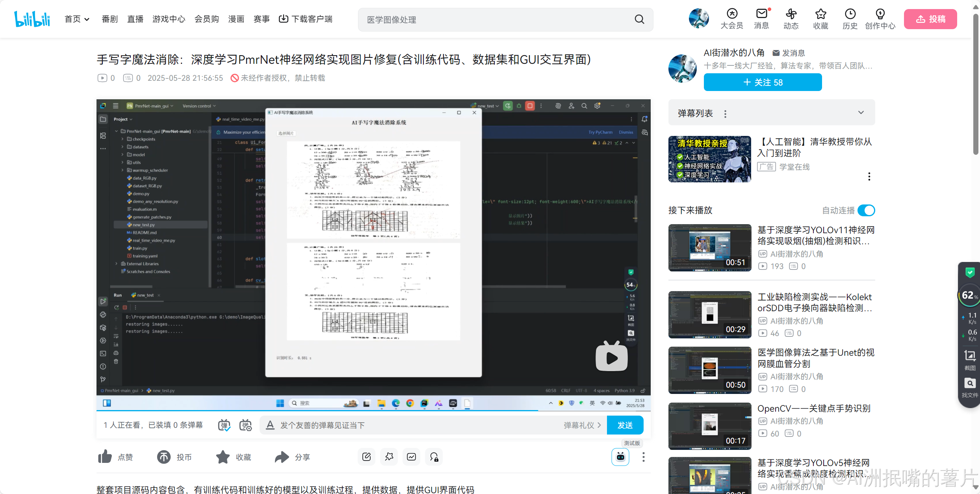Expand the danmaku list (弹幕列表) chevron
The image size is (980, 494).
coord(861,113)
